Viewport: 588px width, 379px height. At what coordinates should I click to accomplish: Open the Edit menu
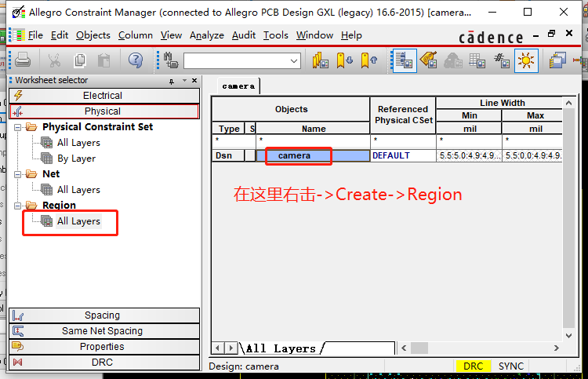point(60,35)
